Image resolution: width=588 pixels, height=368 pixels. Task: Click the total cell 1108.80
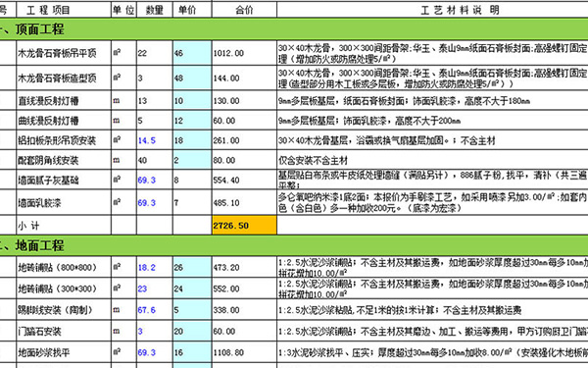(244, 352)
